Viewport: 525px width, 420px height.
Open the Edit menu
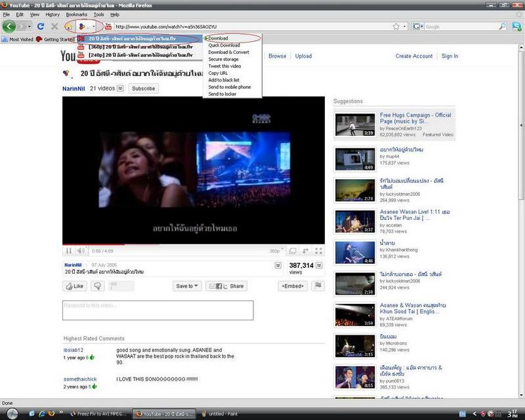[20, 14]
